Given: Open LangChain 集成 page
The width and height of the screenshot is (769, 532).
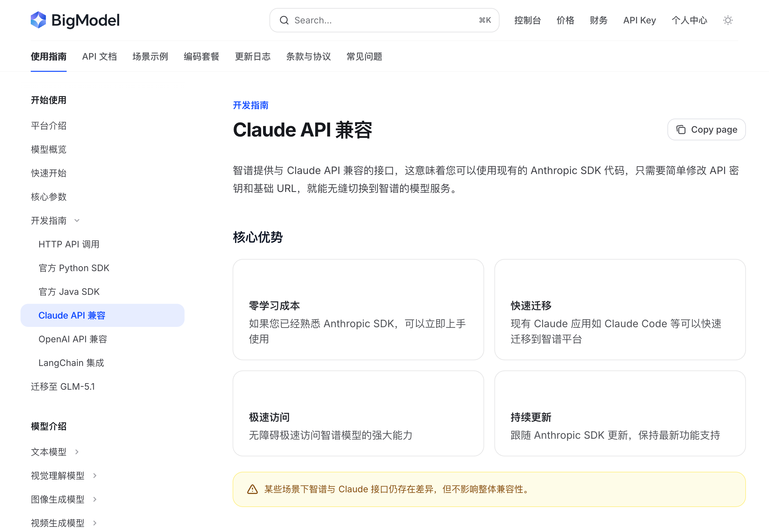Looking at the screenshot, I should click(x=71, y=363).
